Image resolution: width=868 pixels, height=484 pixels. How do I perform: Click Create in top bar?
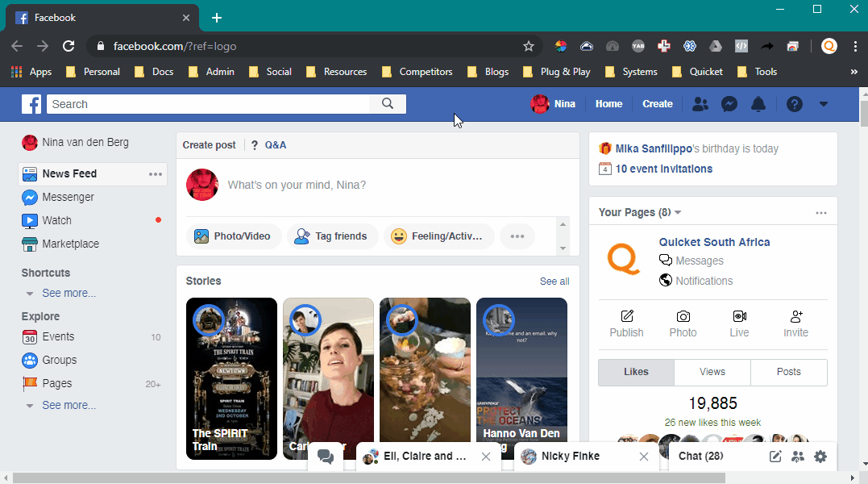658,103
